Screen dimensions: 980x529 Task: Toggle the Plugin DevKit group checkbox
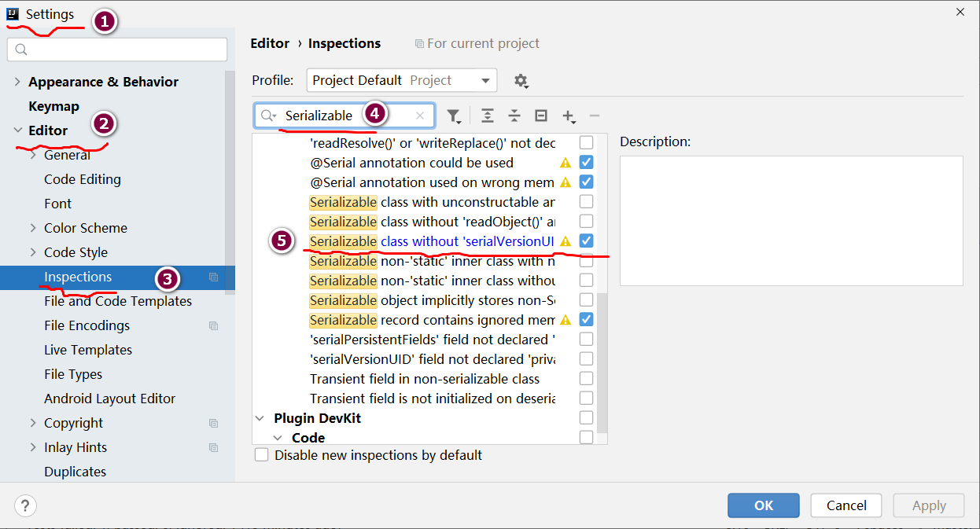(586, 418)
